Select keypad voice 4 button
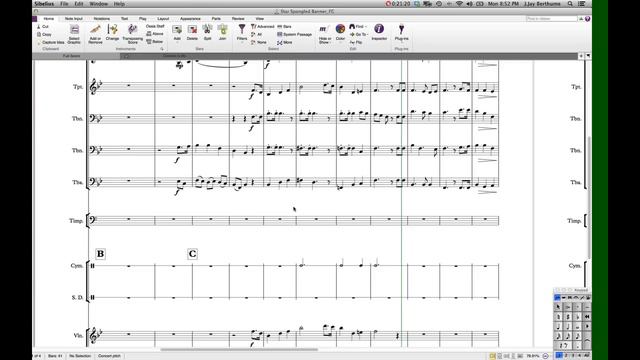 [580, 356]
